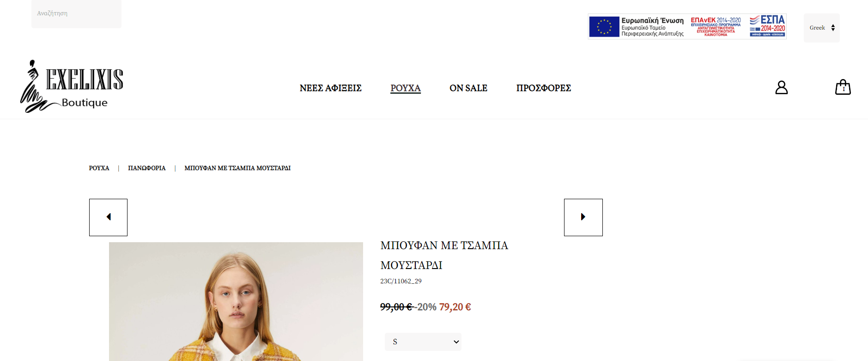
Task: Open the user account icon
Action: tap(781, 87)
